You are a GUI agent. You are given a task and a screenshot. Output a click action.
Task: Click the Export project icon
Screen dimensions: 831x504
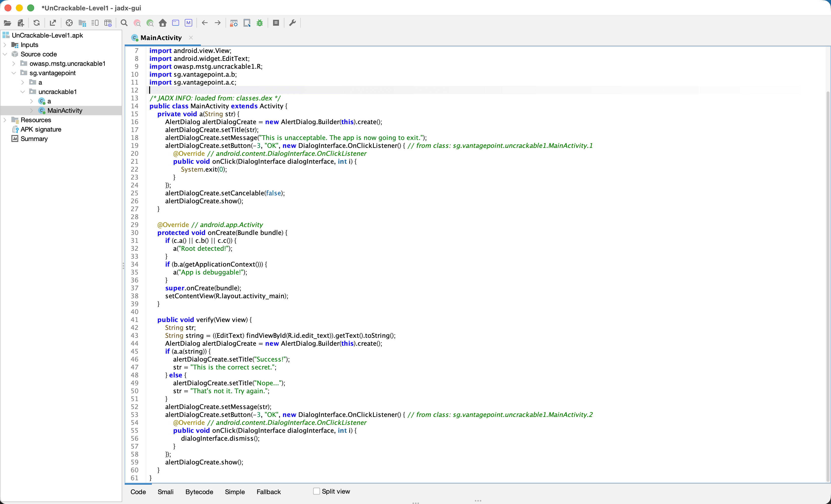53,23
